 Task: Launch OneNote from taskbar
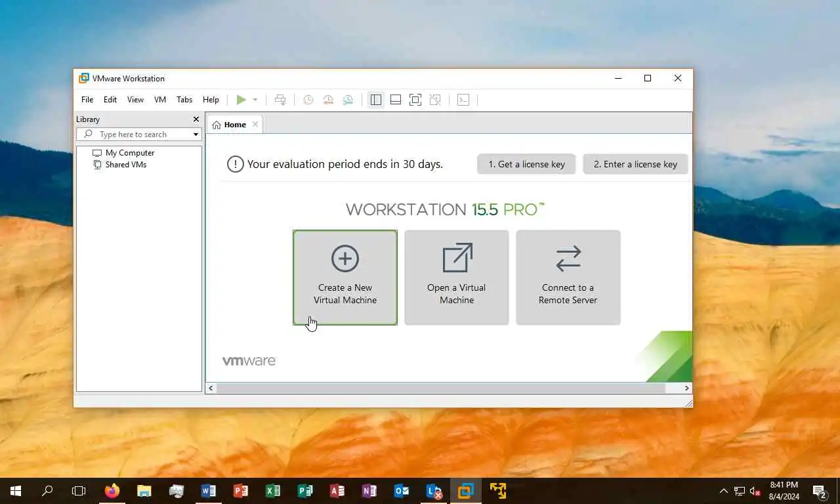tap(369, 491)
